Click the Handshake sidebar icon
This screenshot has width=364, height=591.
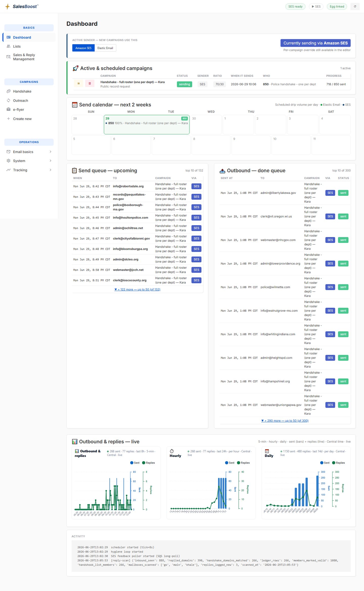[x=9, y=91]
